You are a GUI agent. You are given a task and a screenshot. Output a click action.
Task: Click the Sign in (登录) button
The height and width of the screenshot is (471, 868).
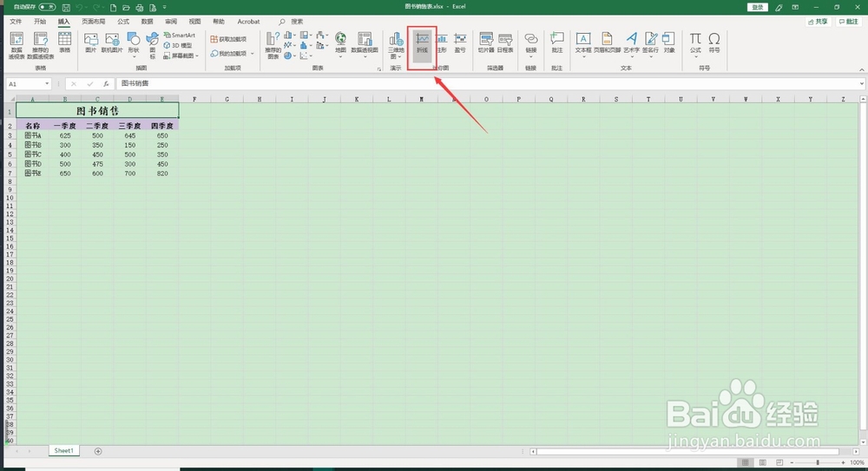click(757, 7)
